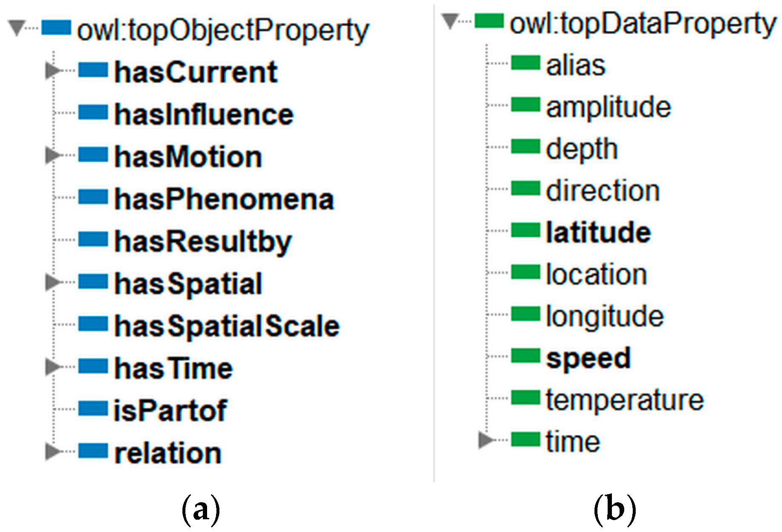The width and height of the screenshot is (782, 532).
Task: Click the blue icon beside hasInfluence
Action: [x=93, y=113]
